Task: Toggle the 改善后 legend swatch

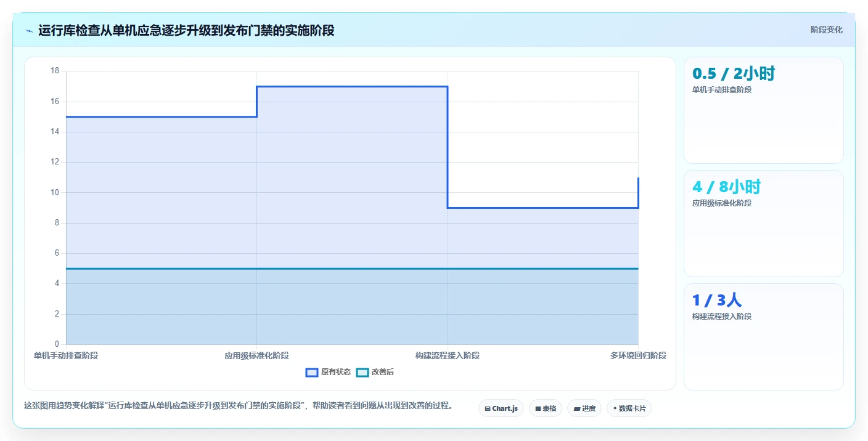Action: (x=362, y=372)
